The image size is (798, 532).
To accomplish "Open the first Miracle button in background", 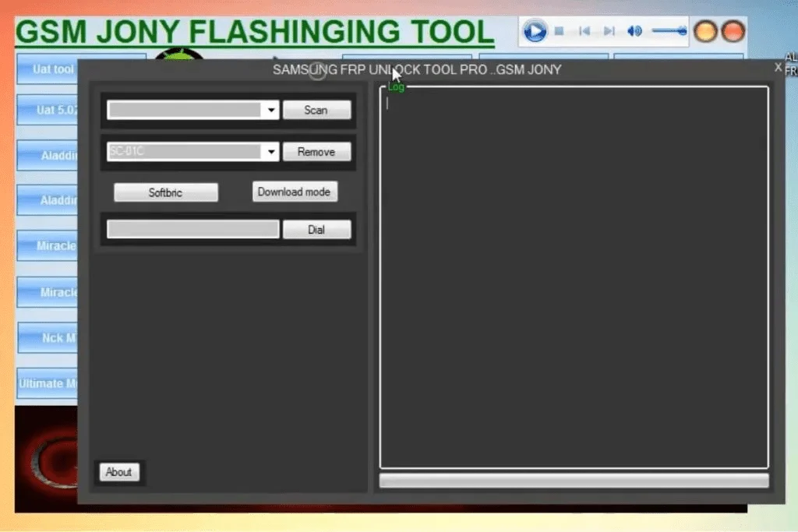I will tap(48, 245).
